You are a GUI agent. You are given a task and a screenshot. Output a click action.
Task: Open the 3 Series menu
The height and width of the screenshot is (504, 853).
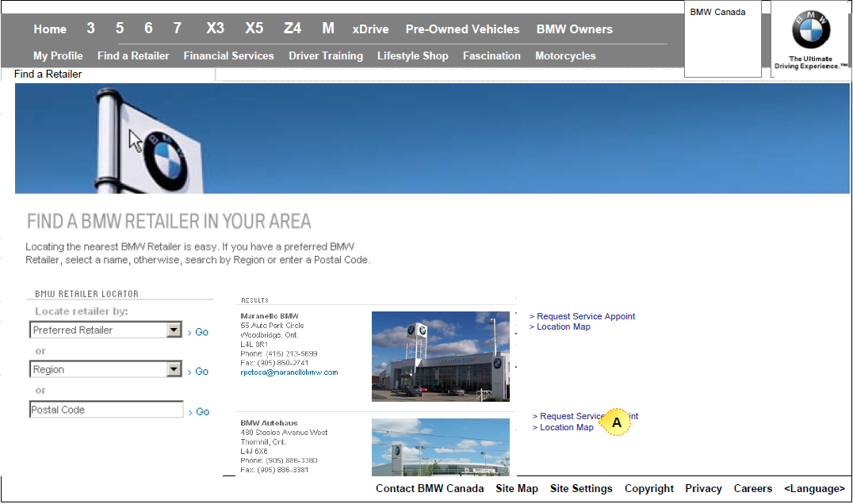coord(91,29)
